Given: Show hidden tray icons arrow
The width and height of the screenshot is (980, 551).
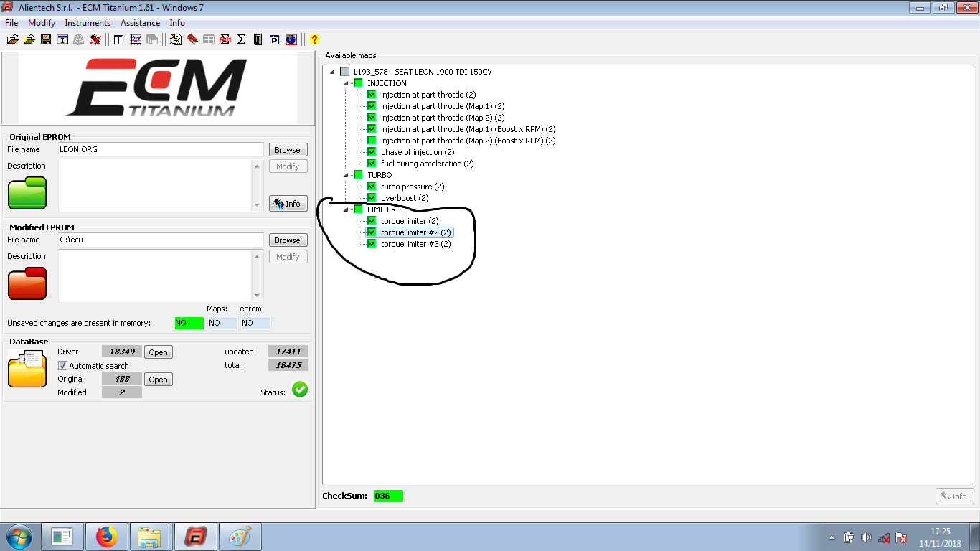Looking at the screenshot, I should tap(831, 537).
